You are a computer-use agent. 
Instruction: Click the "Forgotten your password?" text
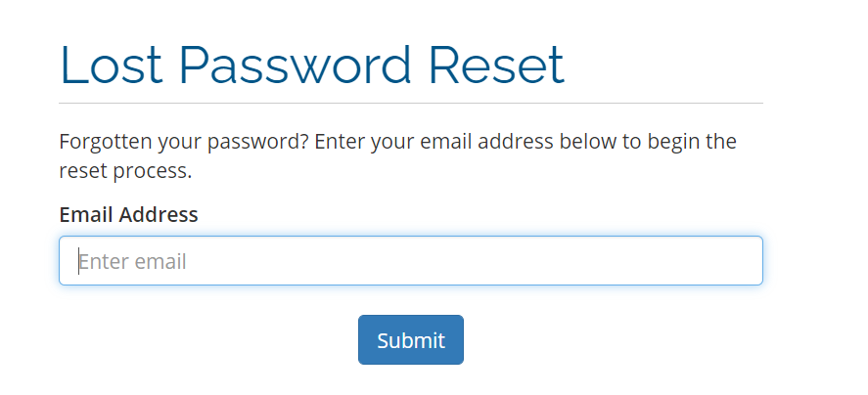[x=184, y=142]
